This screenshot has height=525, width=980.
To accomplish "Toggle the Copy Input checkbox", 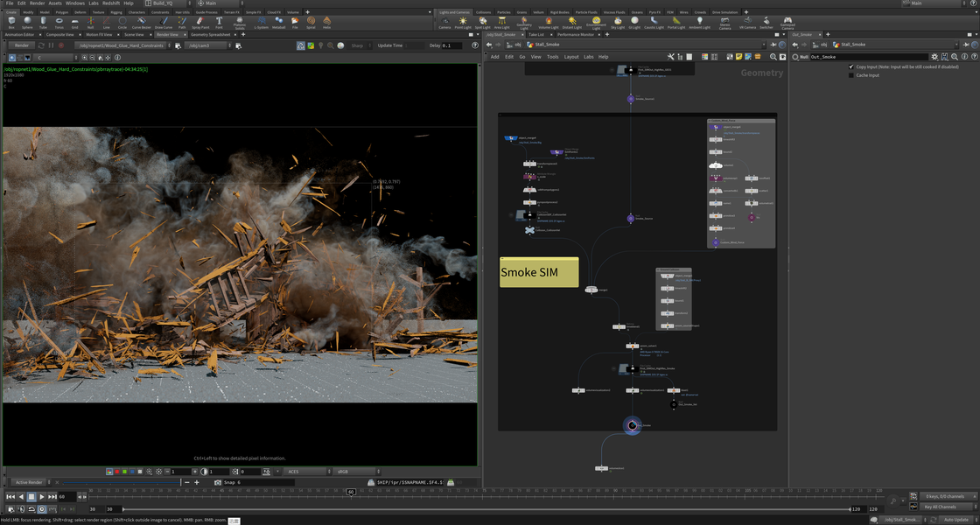I will point(850,66).
